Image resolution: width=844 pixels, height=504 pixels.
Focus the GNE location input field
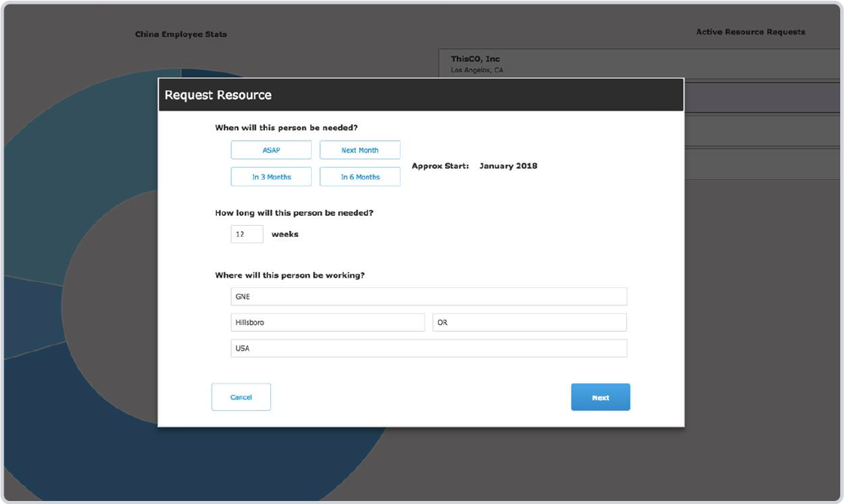coord(428,296)
